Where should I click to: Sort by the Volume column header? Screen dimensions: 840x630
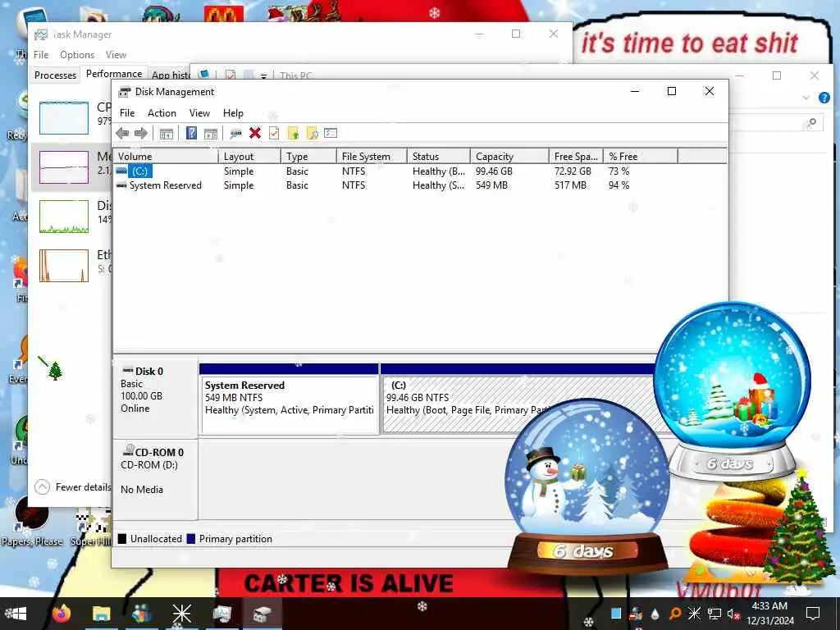pos(166,157)
